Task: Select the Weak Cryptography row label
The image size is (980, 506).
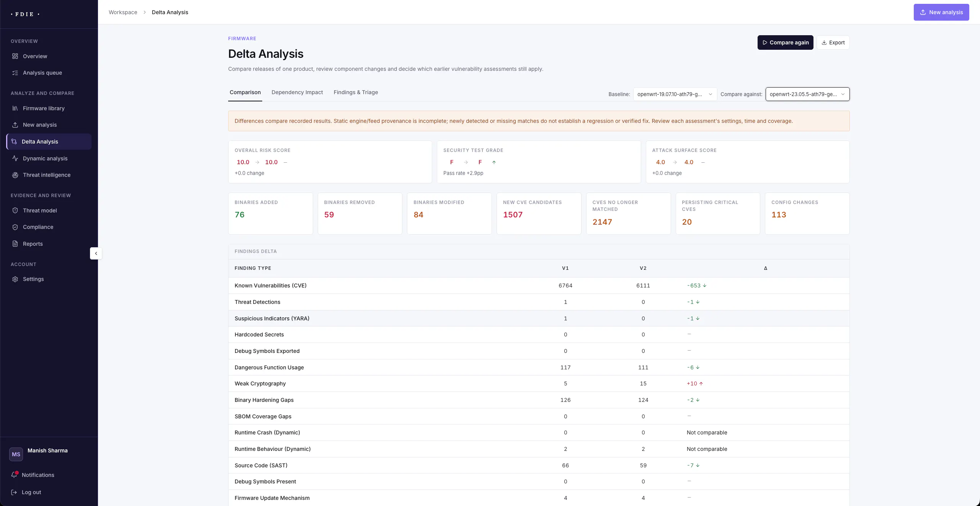Action: [x=260, y=384]
